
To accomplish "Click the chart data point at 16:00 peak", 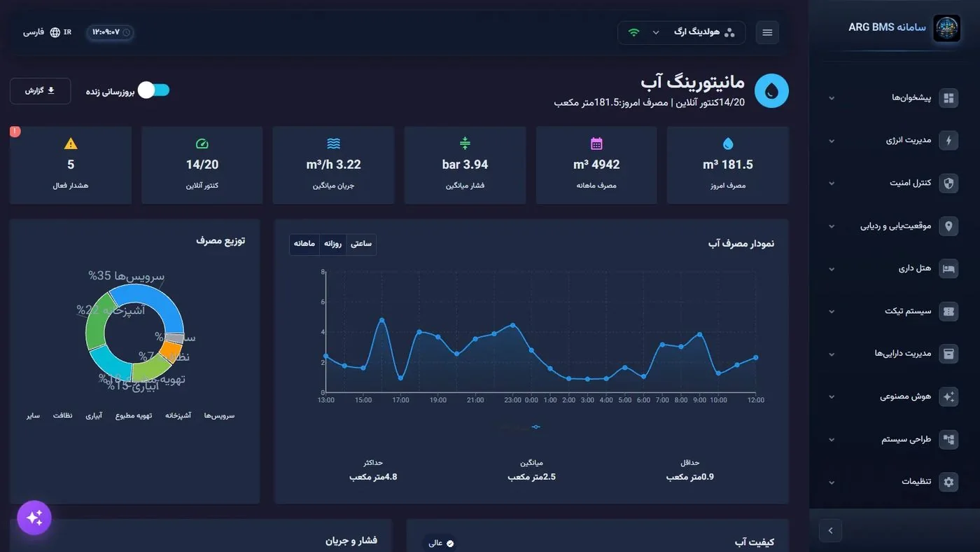I will point(382,320).
